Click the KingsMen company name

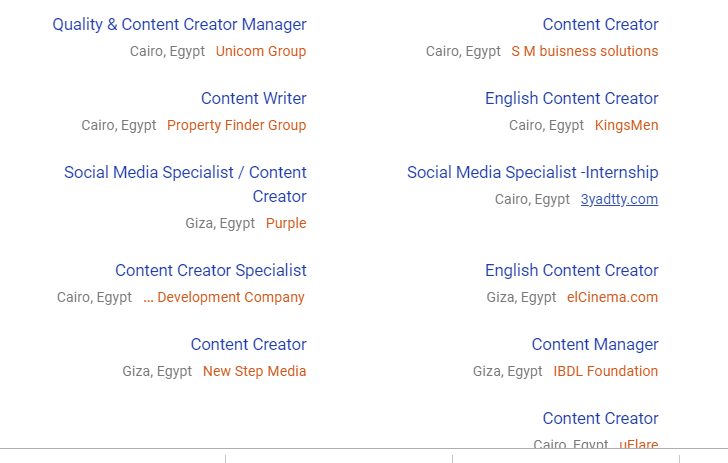(x=626, y=125)
